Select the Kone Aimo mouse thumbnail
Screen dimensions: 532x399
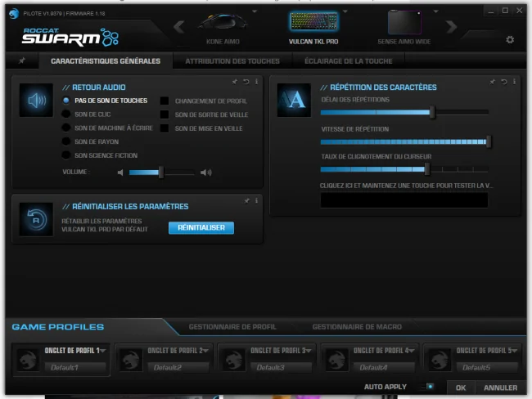(x=223, y=22)
